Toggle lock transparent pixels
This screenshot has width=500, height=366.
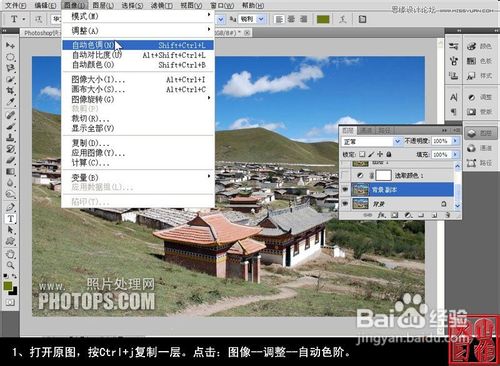[362, 154]
